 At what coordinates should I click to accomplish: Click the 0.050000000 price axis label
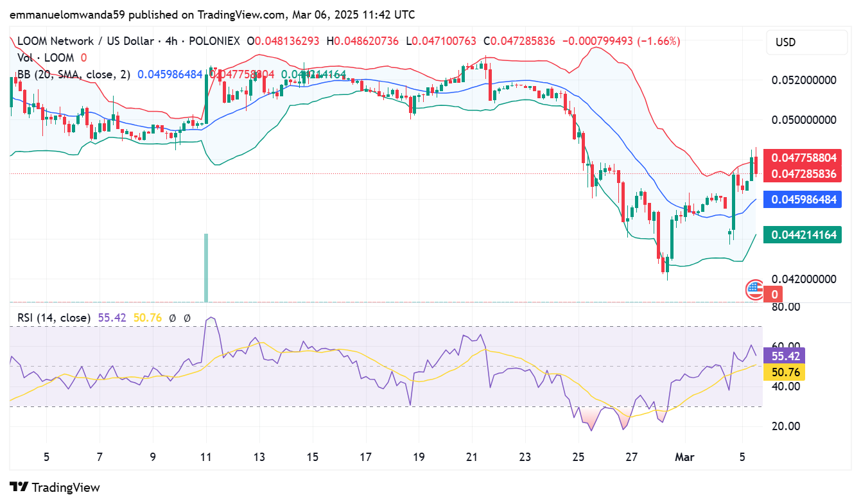pyautogui.click(x=804, y=120)
